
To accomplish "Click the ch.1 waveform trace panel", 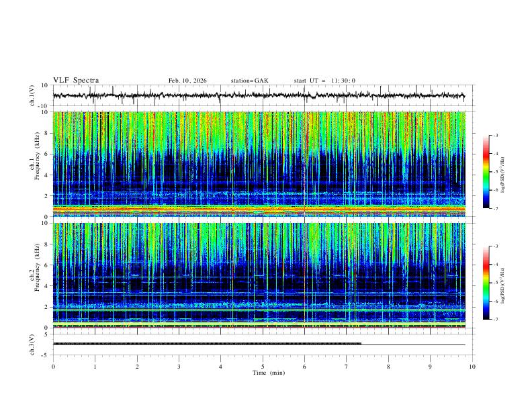I will click(x=263, y=95).
